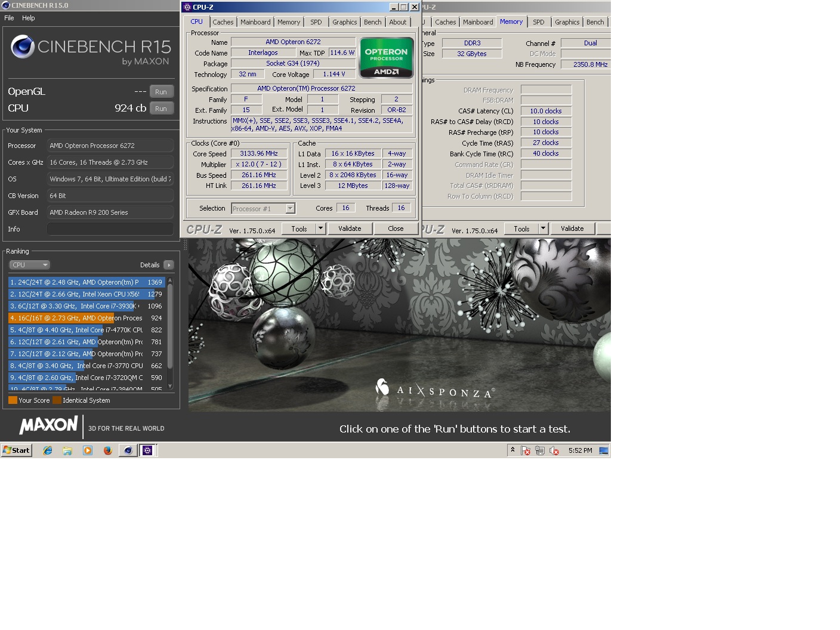Screen dimensions: 840x630
Task: Click the Info input field
Action: pos(110,229)
